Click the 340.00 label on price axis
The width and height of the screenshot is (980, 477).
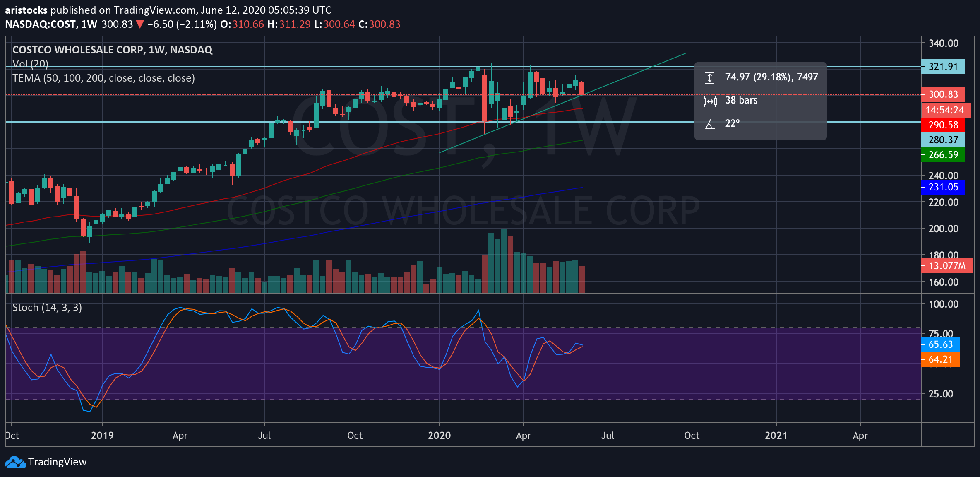(x=943, y=43)
